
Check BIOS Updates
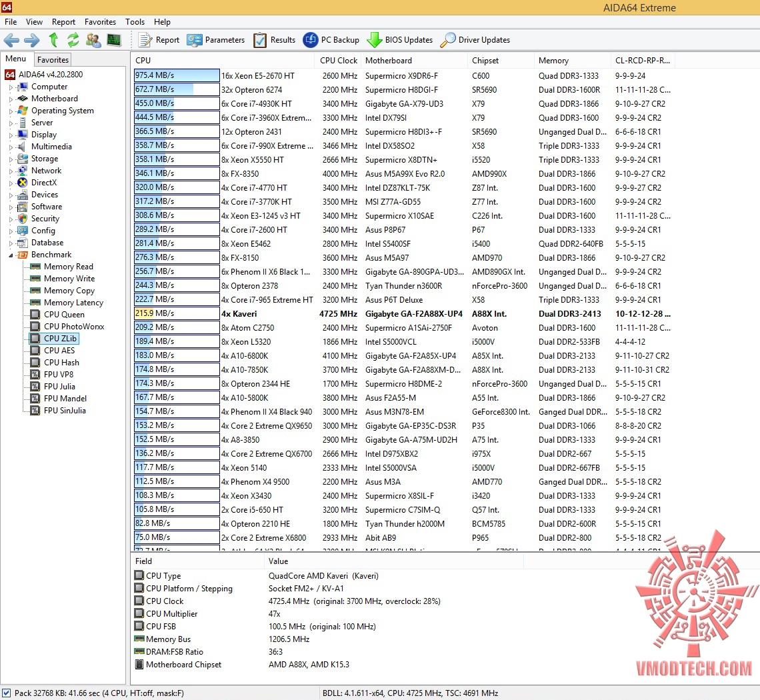tap(400, 40)
